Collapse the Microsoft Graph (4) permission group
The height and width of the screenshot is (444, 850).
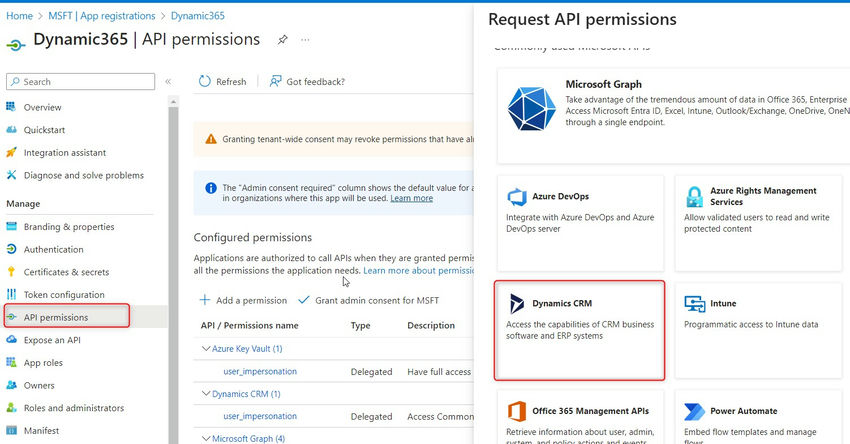206,438
